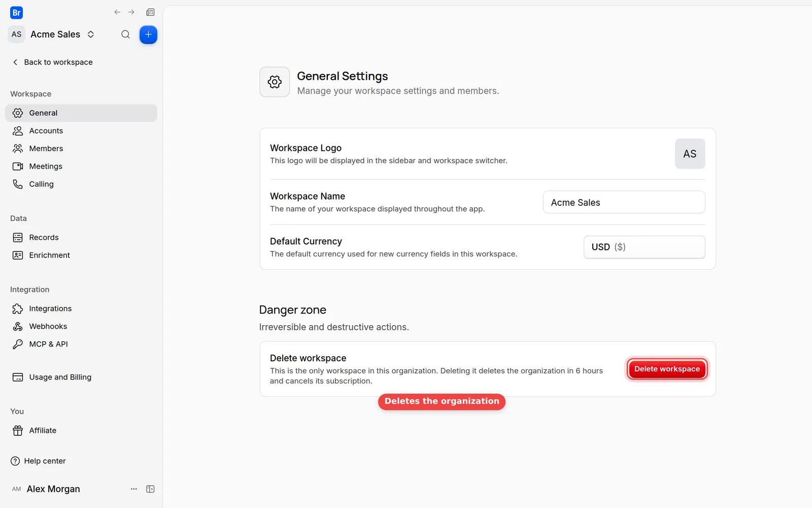812x508 pixels.
Task: Click the Br app logo icon
Action: [x=16, y=13]
